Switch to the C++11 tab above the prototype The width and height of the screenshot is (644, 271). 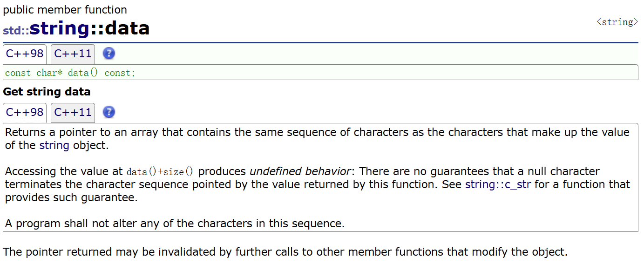click(73, 54)
